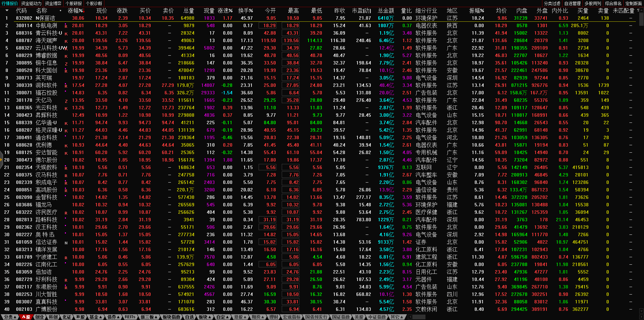The height and width of the screenshot is (320, 644).
Task: Click the N marker beside 信达证券
Action: tap(66, 243)
